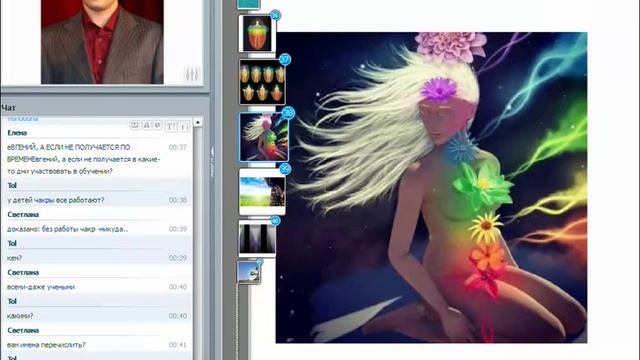Select slide thumbnail numbered 38
This screenshot has width=640, height=360.
pyautogui.click(x=264, y=137)
